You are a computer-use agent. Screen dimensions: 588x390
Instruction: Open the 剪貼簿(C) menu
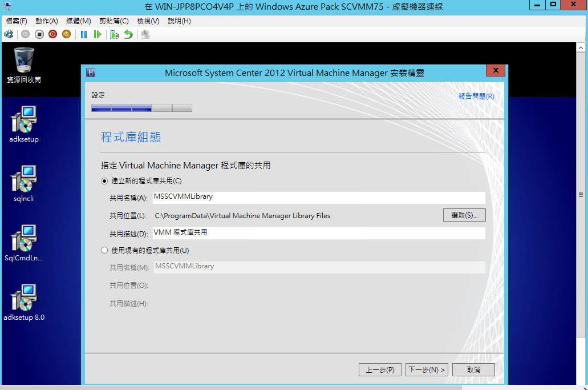114,21
